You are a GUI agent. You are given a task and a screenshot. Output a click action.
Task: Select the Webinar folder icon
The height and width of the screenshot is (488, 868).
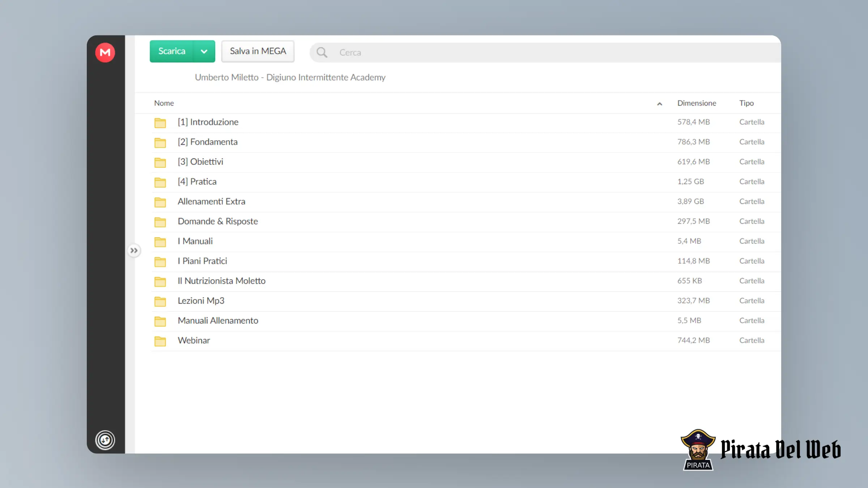(160, 342)
